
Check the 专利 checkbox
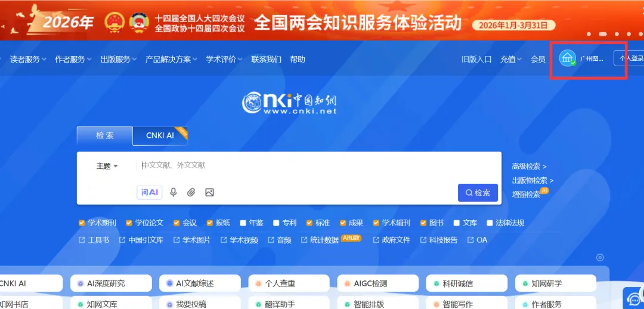[277, 223]
